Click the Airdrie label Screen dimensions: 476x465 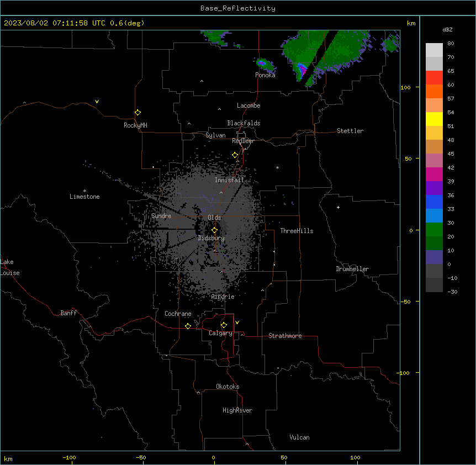[x=223, y=297]
